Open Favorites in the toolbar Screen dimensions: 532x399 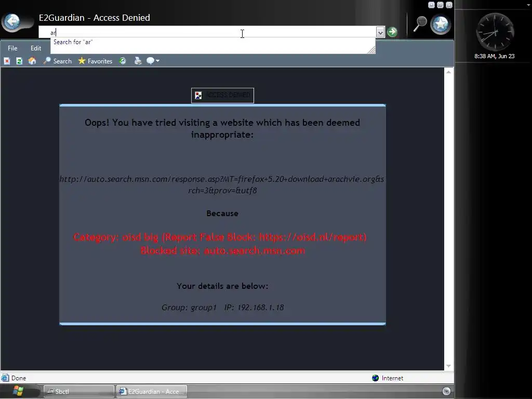coord(96,61)
